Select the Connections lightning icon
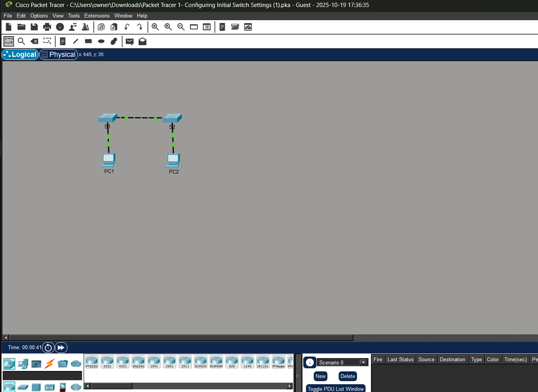Image resolution: width=538 pixels, height=392 pixels. tap(49, 364)
